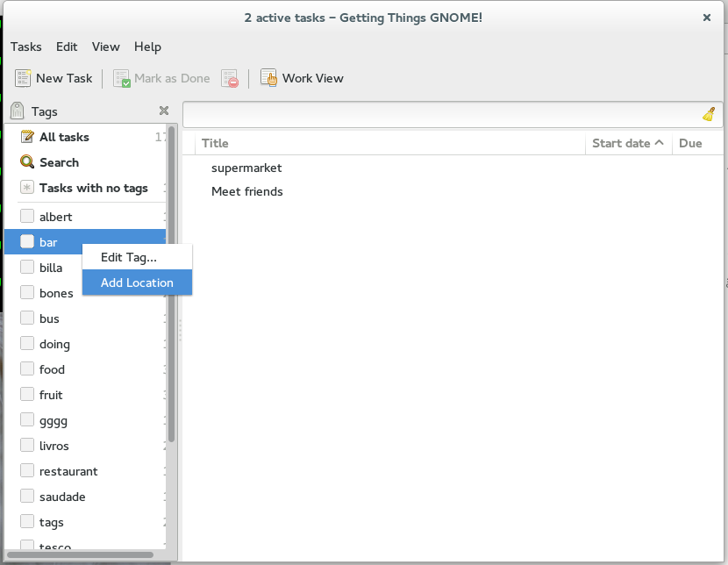Choose Add Location from context menu

click(138, 282)
